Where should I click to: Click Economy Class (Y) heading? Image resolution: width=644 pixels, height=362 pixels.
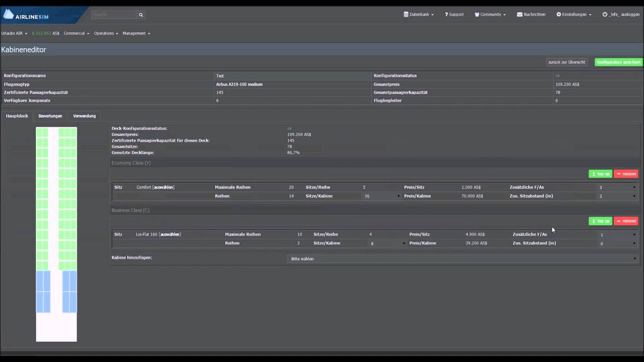coord(131,163)
